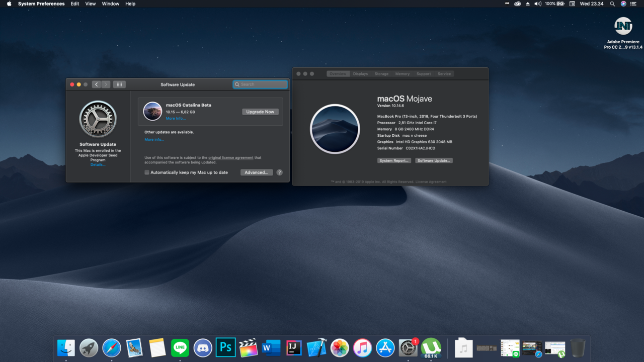Enable Automatically keep my Mac up to date
Viewport: 644px width, 362px height.
[147, 172]
